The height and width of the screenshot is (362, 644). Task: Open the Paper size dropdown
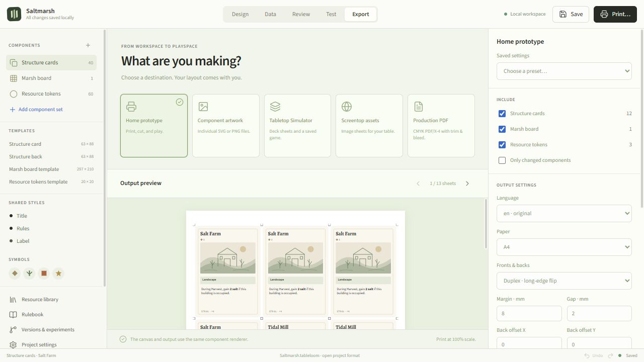click(x=564, y=247)
